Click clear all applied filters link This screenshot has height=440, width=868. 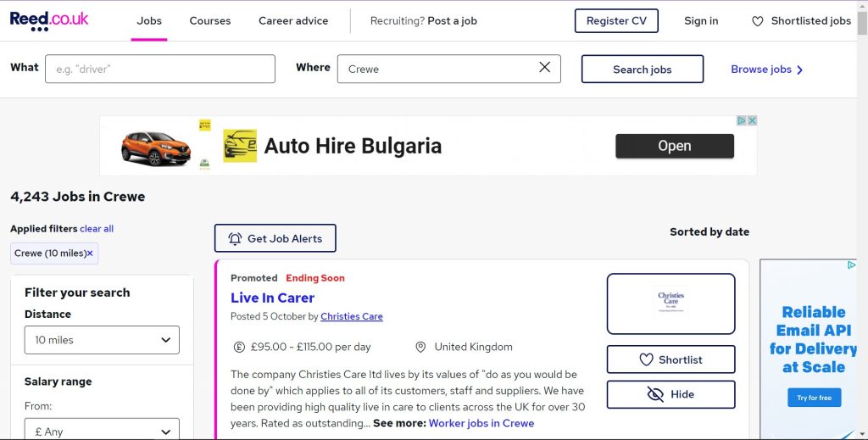(x=97, y=229)
